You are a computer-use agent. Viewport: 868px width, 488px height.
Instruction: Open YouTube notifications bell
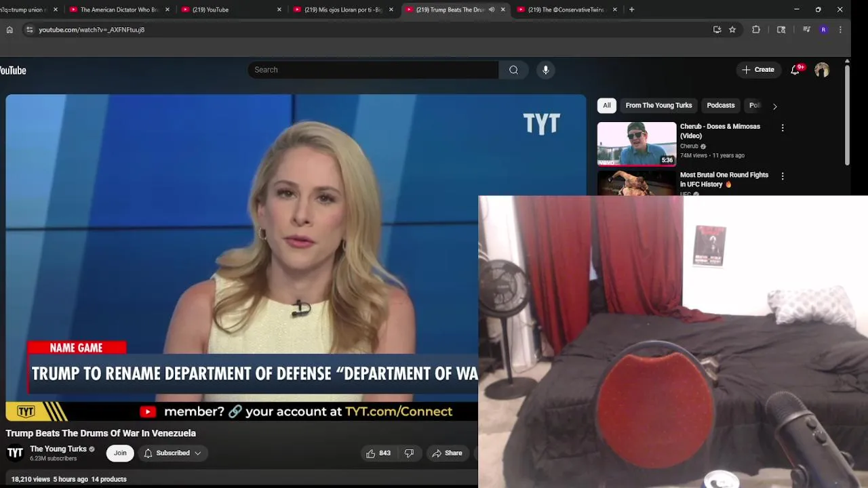point(795,70)
